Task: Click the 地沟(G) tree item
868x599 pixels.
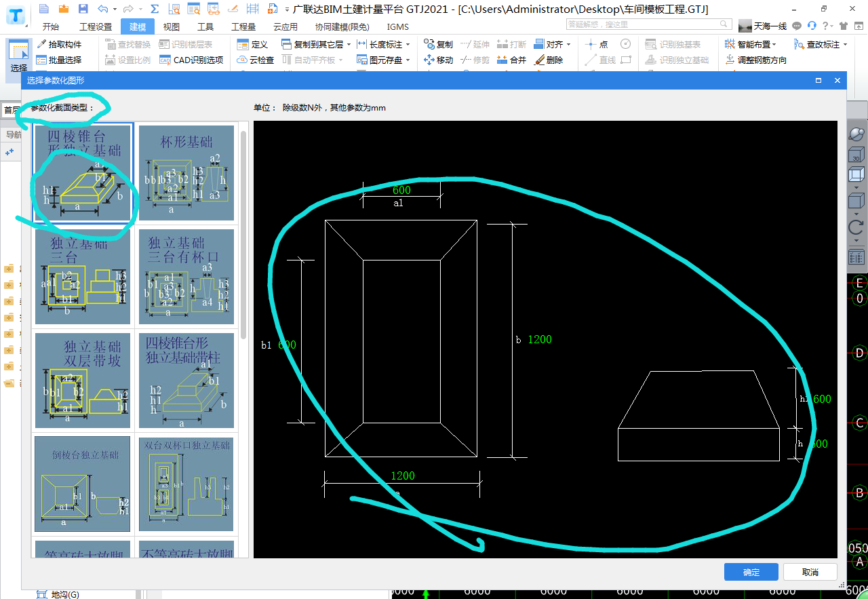Action: tap(65, 594)
